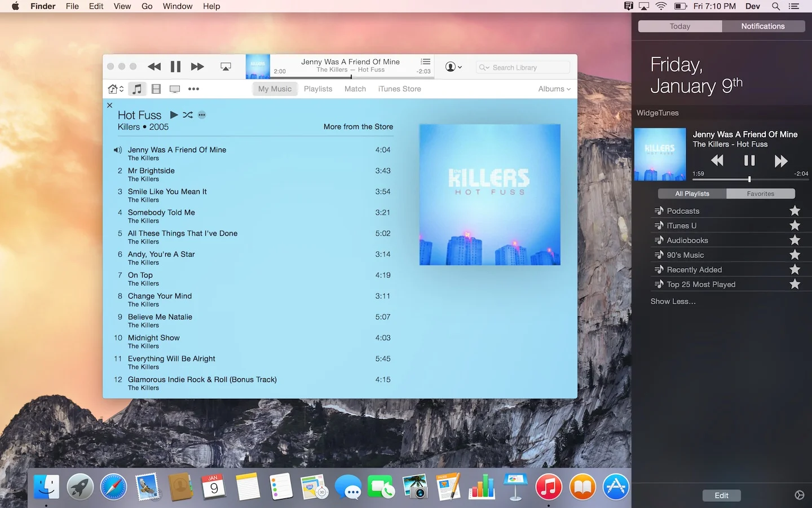Open iTunes from the Dock

click(x=549, y=487)
